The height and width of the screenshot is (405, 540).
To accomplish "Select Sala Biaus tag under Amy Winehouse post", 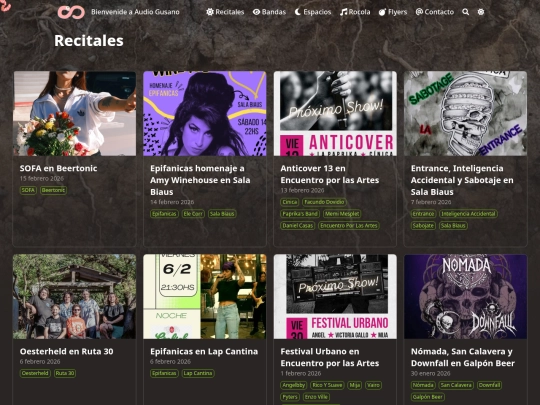I will click(x=222, y=214).
